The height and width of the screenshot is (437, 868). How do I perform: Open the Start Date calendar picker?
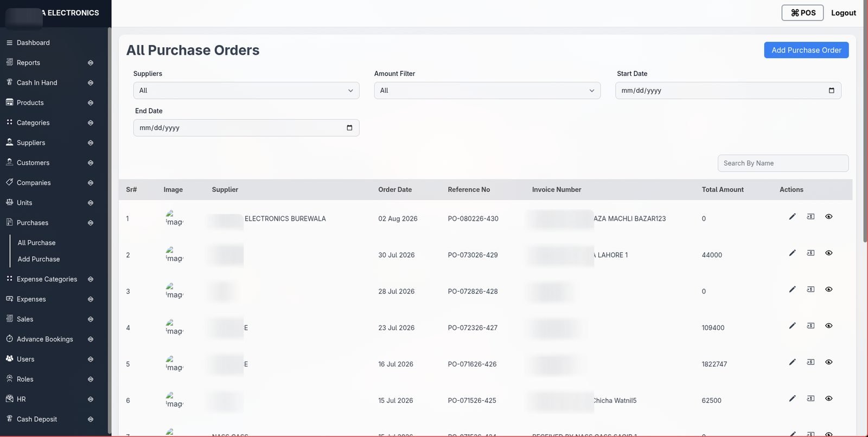(x=831, y=91)
